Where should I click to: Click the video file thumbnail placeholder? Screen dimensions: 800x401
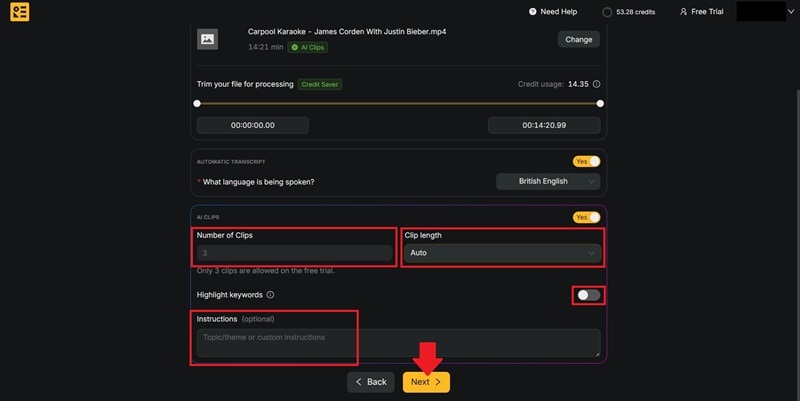[x=208, y=39]
